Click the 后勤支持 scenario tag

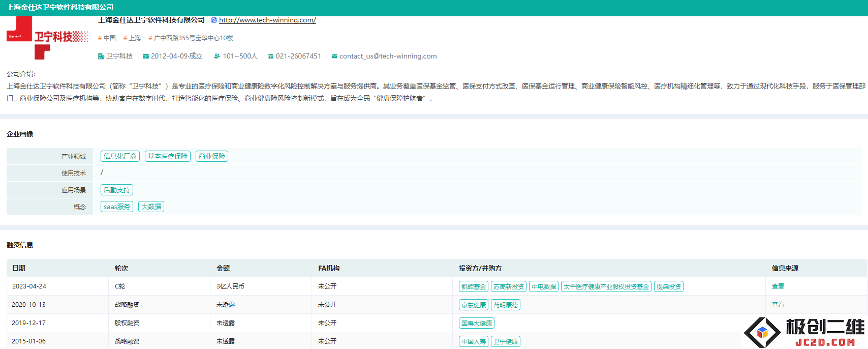117,190
